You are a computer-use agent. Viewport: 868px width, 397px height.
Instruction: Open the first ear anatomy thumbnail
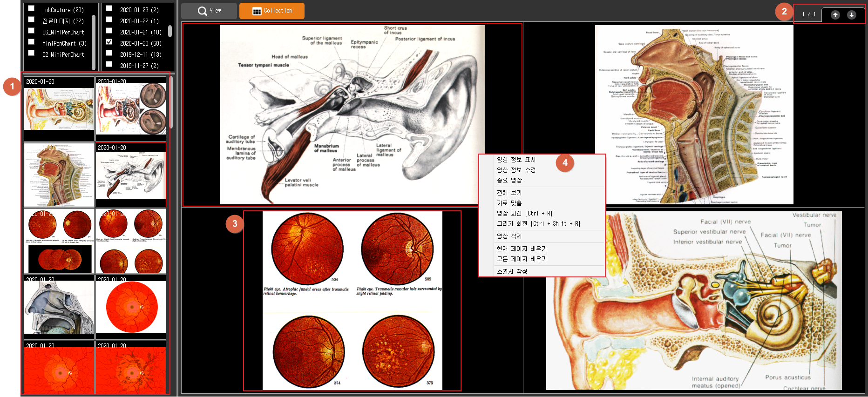(x=59, y=109)
